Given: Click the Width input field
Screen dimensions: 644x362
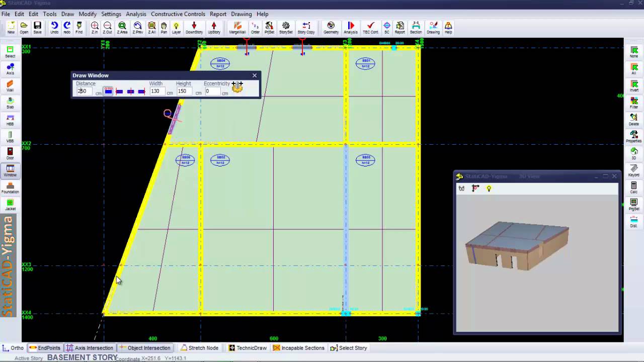Looking at the screenshot, I should coord(157,92).
